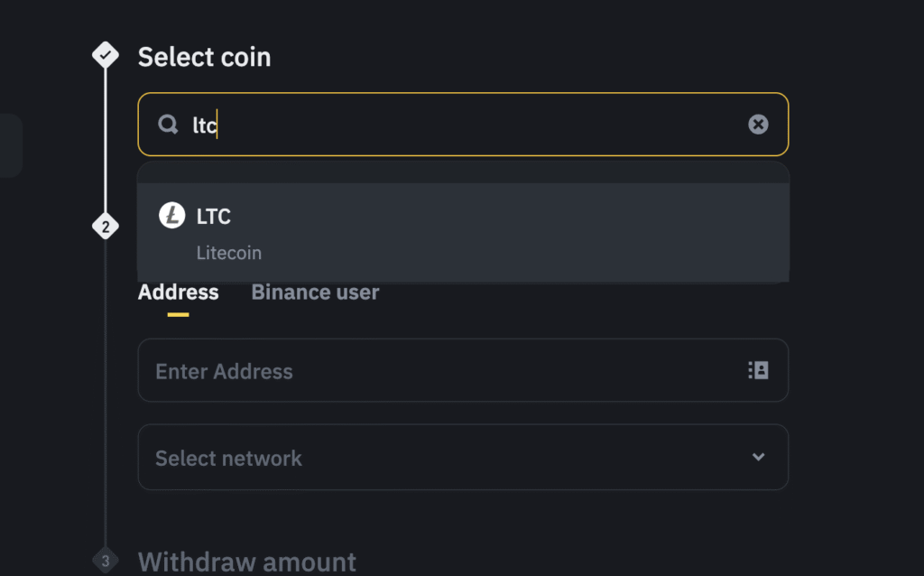Click the partially visible panel at left edge

(x=11, y=145)
